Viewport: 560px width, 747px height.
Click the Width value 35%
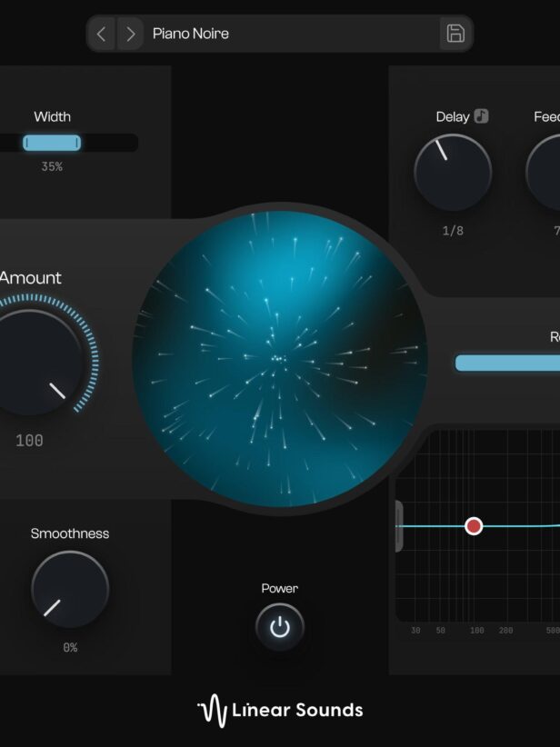pos(52,166)
